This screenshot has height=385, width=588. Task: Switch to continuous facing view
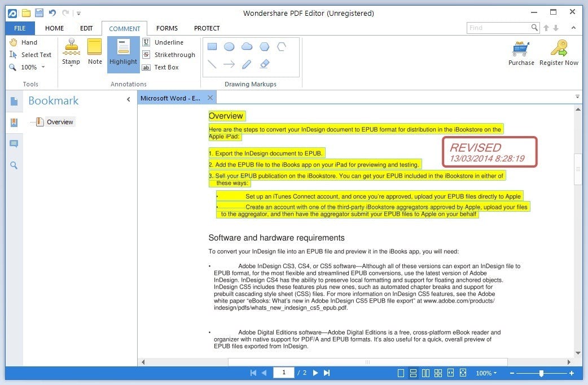coord(438,373)
